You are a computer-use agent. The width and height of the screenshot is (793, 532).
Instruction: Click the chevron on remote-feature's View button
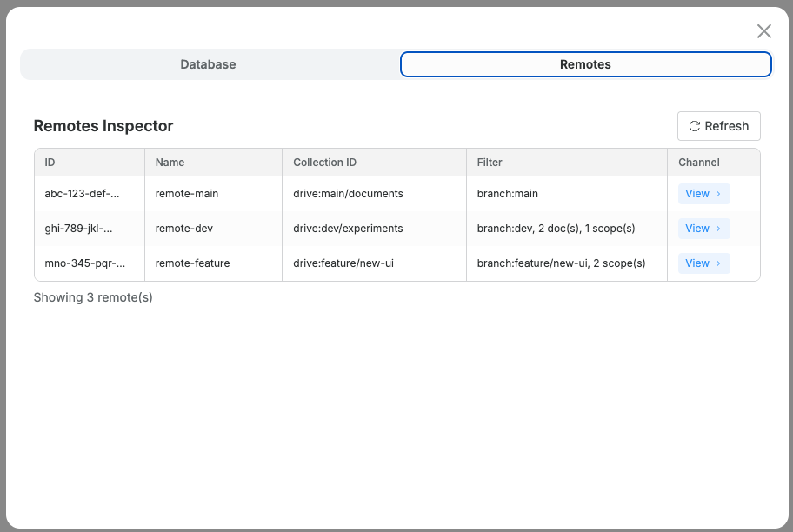pyautogui.click(x=716, y=263)
